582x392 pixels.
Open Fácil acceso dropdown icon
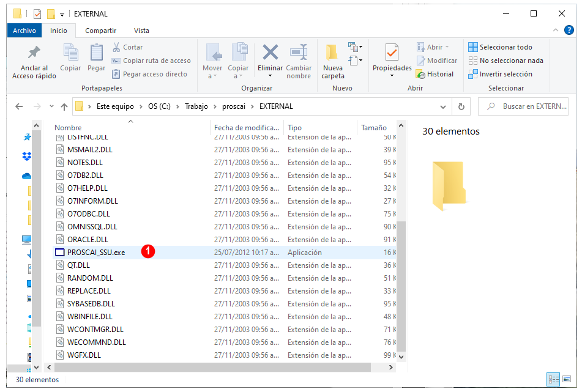(x=355, y=60)
